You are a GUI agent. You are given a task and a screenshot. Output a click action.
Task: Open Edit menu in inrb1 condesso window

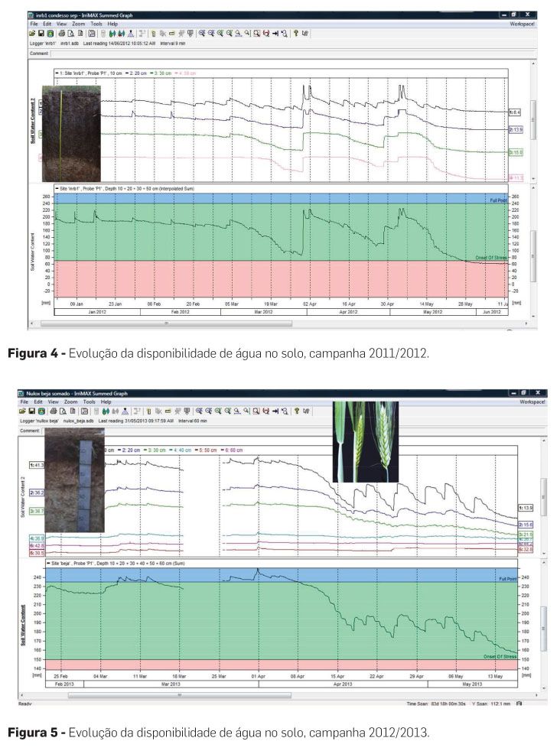click(x=47, y=24)
